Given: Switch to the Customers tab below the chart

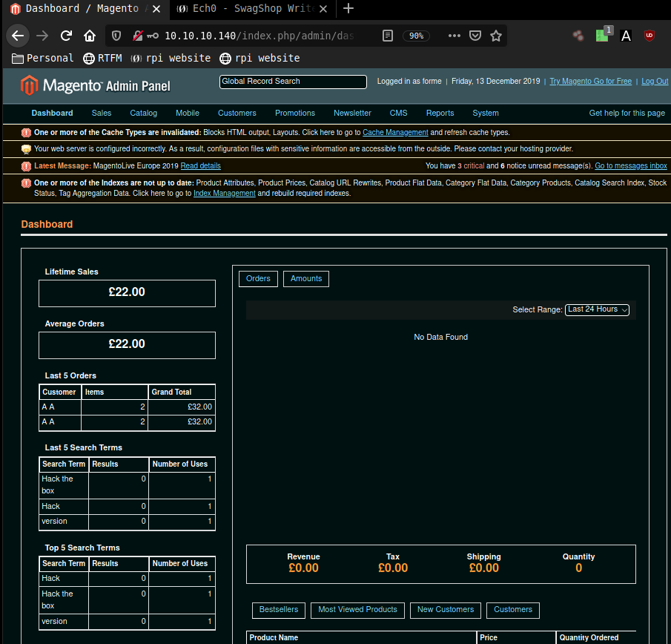Looking at the screenshot, I should point(512,610).
